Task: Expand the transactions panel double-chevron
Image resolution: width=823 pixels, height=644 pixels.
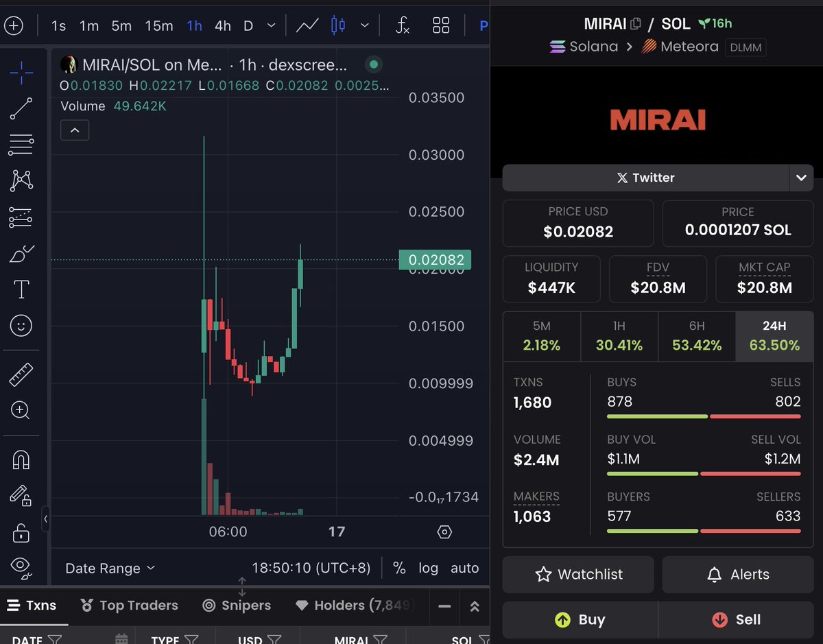Action: tap(475, 606)
